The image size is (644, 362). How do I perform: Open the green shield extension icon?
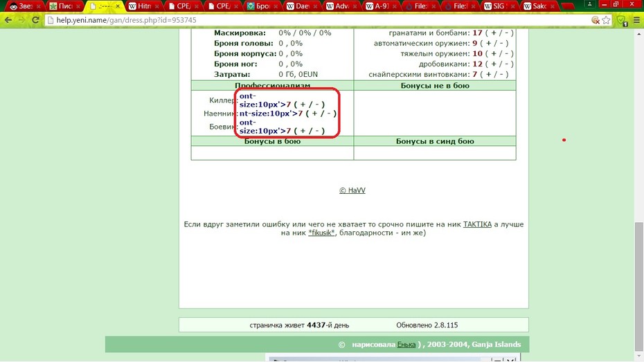[x=622, y=21]
